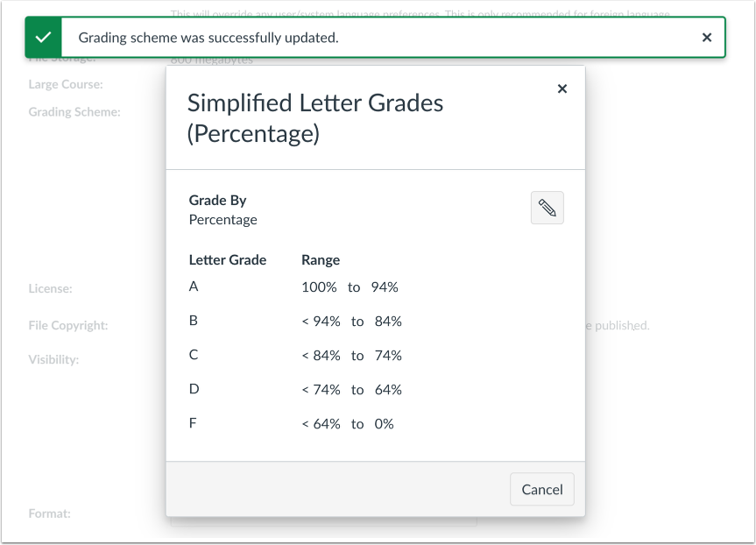Close the Simplified Letter Grades dialog

[x=562, y=88]
